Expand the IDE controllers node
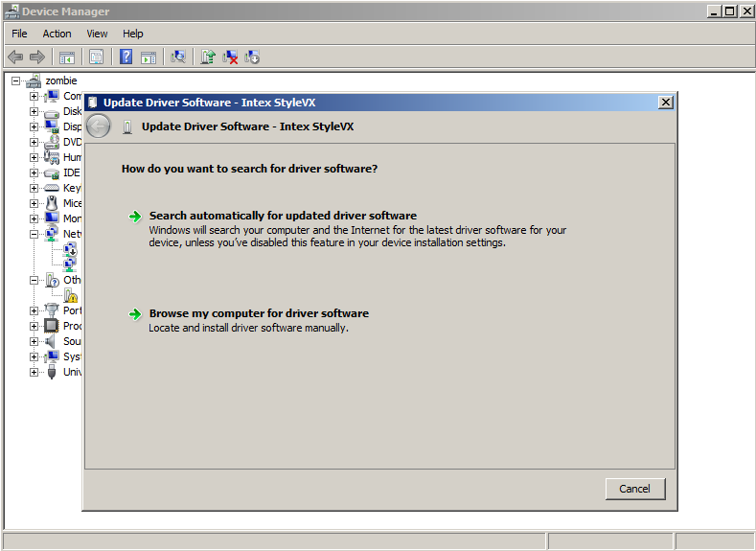 34,172
